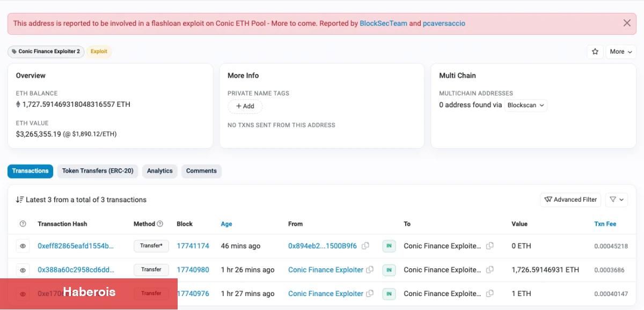Expand the filter funnel dropdown
The height and width of the screenshot is (310, 644).
click(616, 200)
